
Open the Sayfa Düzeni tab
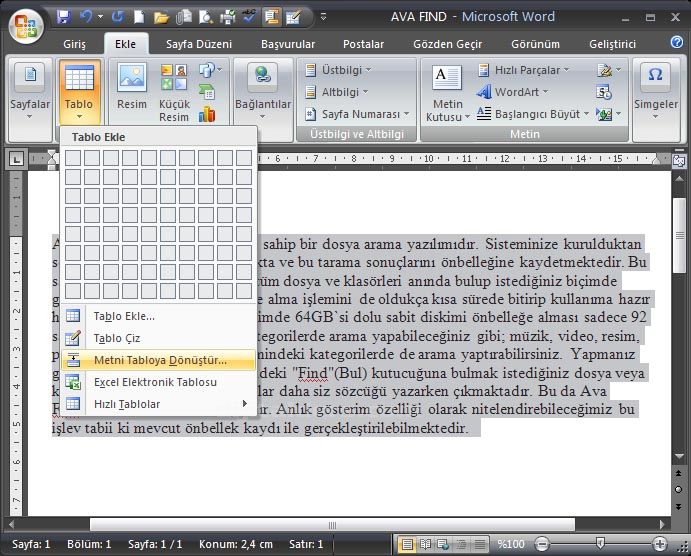coord(199,44)
